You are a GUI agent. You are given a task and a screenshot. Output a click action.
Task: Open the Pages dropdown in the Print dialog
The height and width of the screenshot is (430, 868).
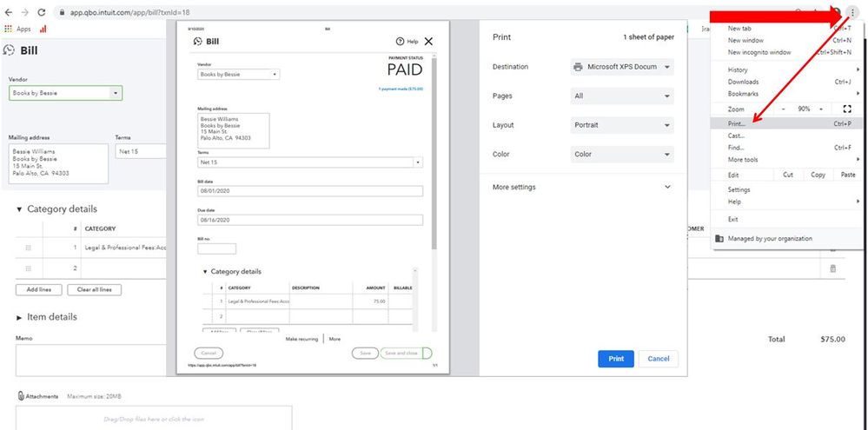[622, 96]
